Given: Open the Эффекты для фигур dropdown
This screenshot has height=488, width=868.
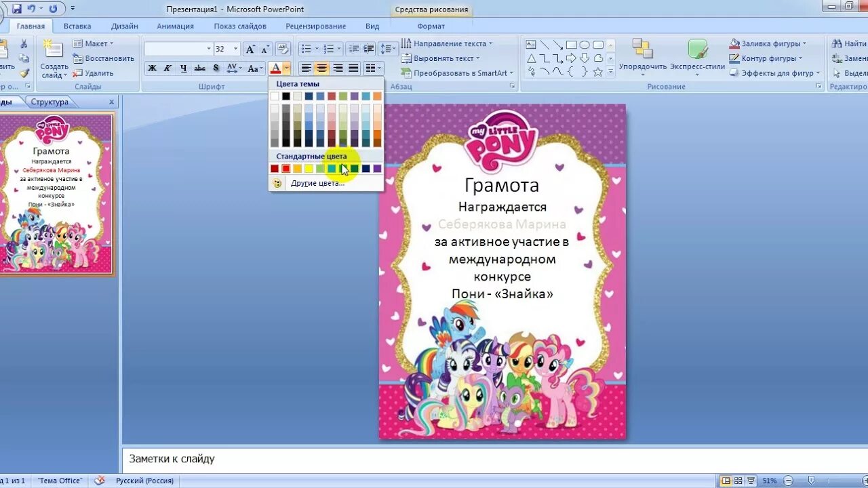Looking at the screenshot, I should coord(775,73).
